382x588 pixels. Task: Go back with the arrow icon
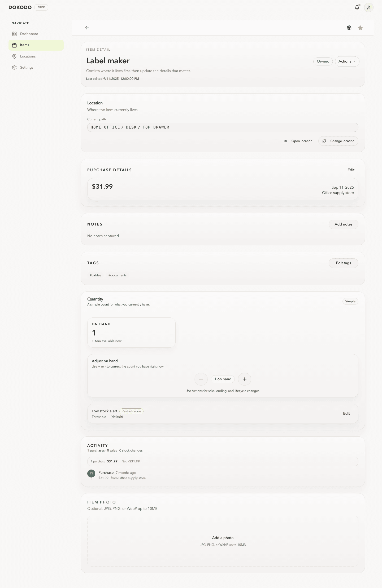(x=87, y=28)
